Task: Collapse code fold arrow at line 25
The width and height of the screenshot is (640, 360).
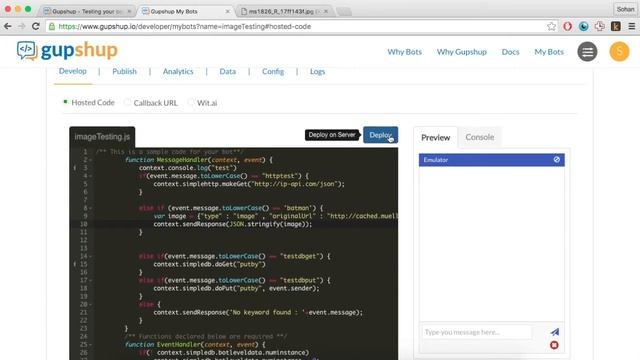Action: pyautogui.click(x=91, y=344)
